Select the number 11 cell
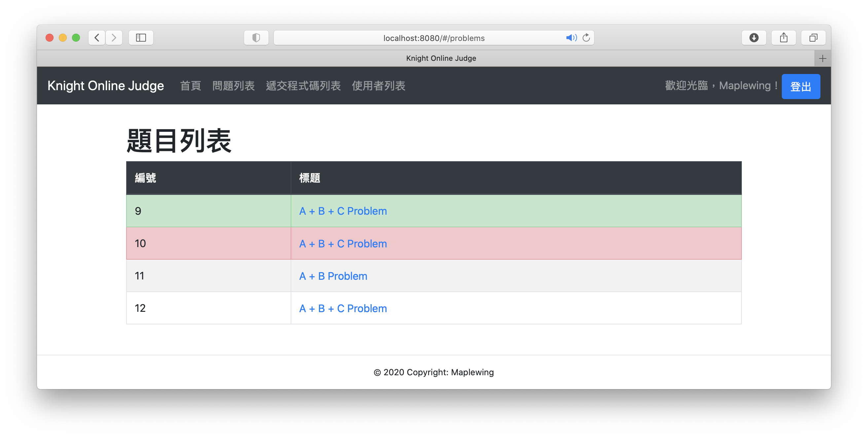The width and height of the screenshot is (868, 438). point(208,275)
